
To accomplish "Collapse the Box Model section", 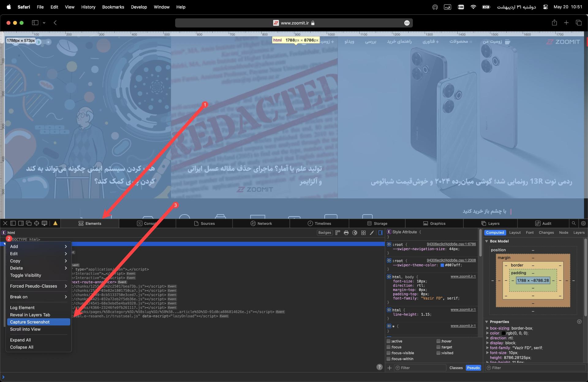I will [x=487, y=241].
